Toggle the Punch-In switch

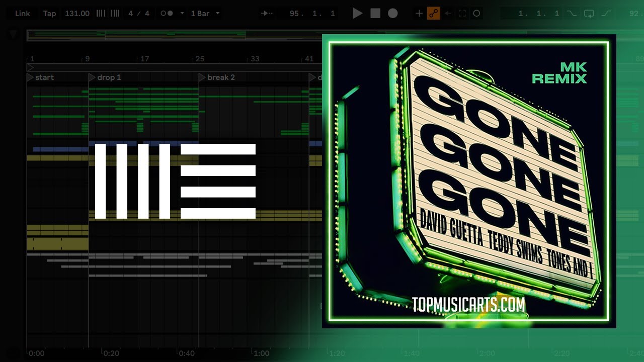coord(572,14)
